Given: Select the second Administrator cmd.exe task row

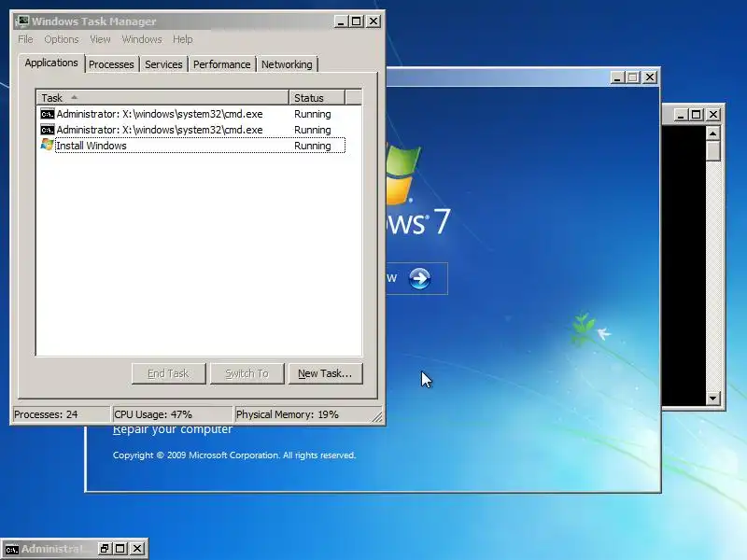Looking at the screenshot, I should tap(192, 130).
